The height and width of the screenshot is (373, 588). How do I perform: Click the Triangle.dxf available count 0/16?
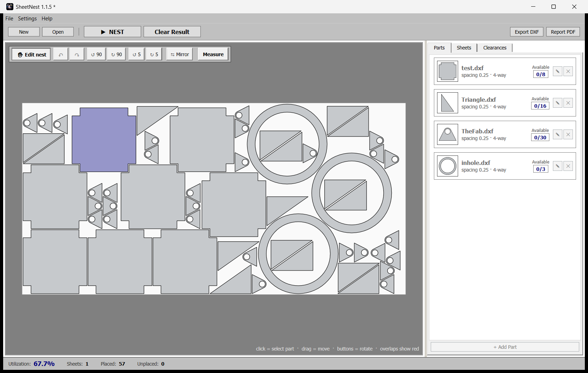coord(540,106)
